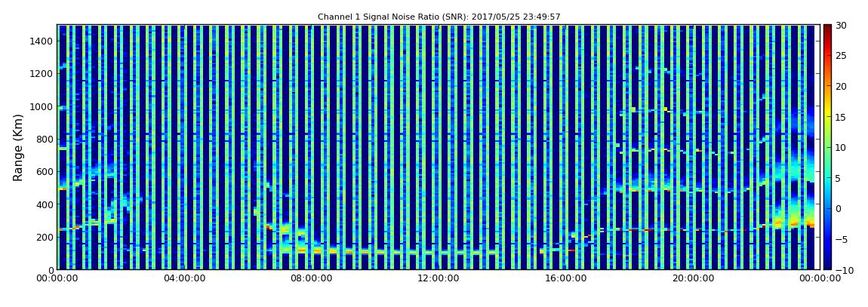Click the 16:00:00 time axis label
868x307 pixels.
(565, 279)
